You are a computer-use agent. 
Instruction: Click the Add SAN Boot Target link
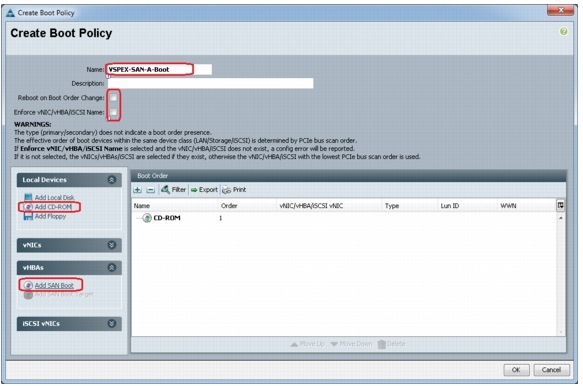pyautogui.click(x=64, y=295)
